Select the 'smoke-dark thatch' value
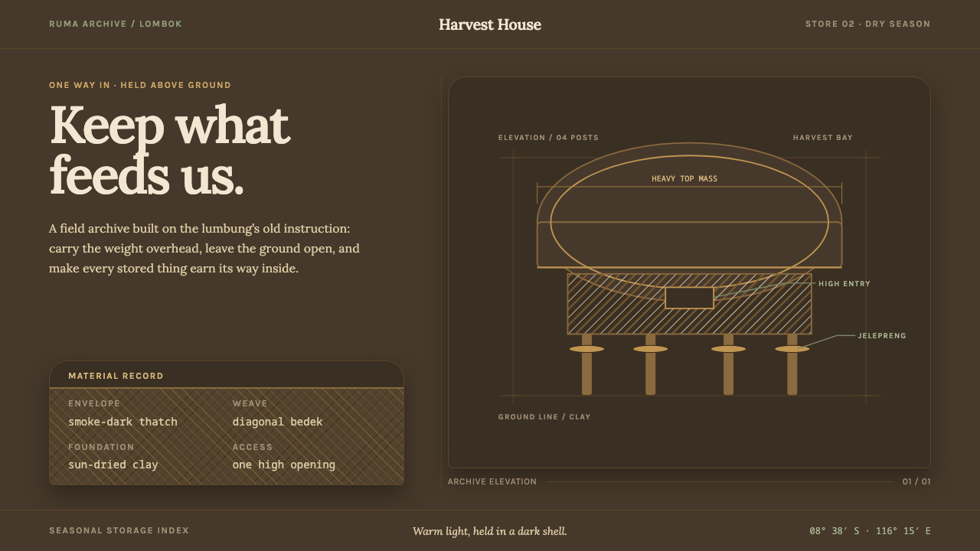This screenshot has height=551, width=980. point(122,422)
